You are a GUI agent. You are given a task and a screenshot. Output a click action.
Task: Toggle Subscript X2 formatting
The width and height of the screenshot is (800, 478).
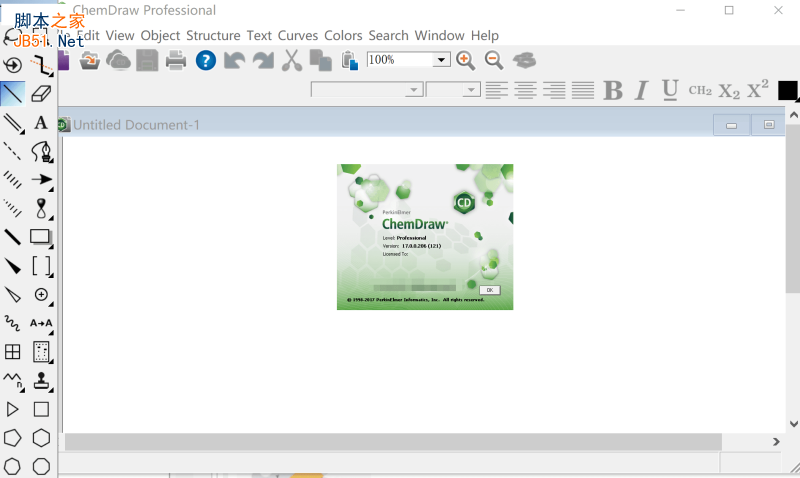click(729, 91)
